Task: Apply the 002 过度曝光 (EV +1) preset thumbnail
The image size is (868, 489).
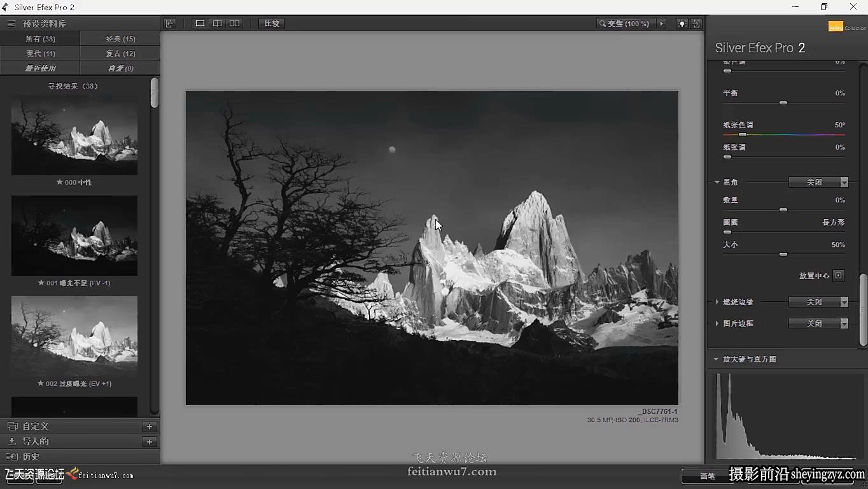Action: coord(74,336)
